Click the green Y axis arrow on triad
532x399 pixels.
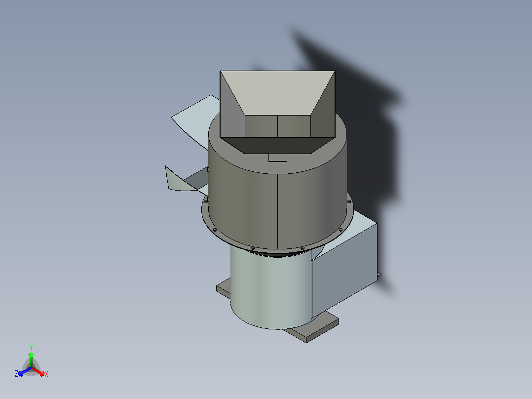click(x=31, y=358)
